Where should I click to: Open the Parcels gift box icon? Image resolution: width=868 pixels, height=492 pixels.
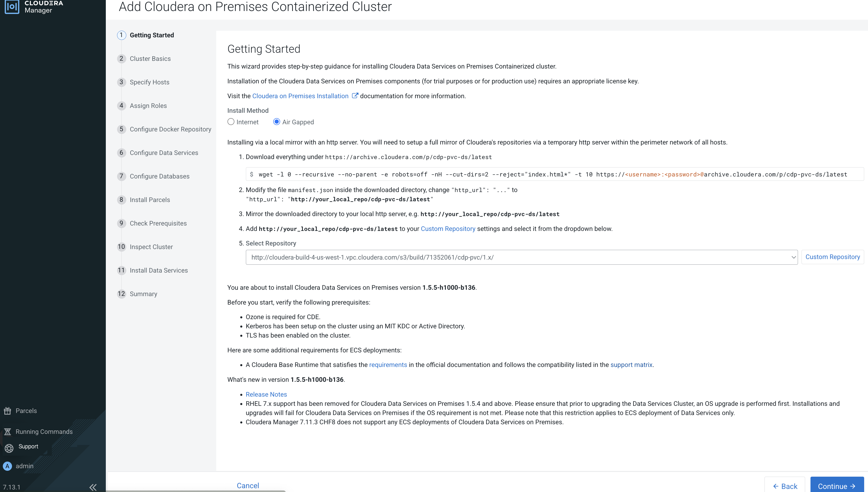click(7, 411)
